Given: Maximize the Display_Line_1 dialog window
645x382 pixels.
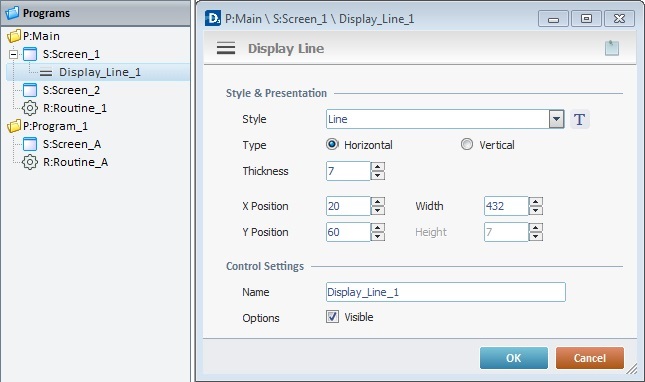Looking at the screenshot, I should 586,19.
